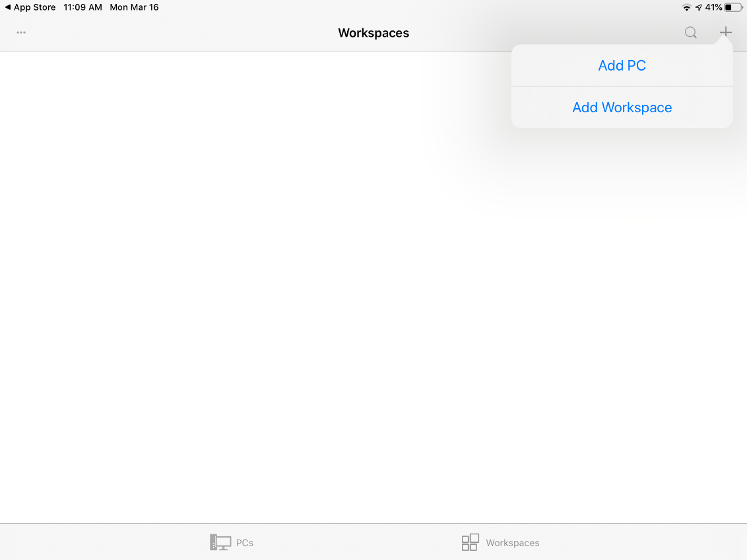
Task: Tap the back triangle beside App Store
Action: (8, 7)
